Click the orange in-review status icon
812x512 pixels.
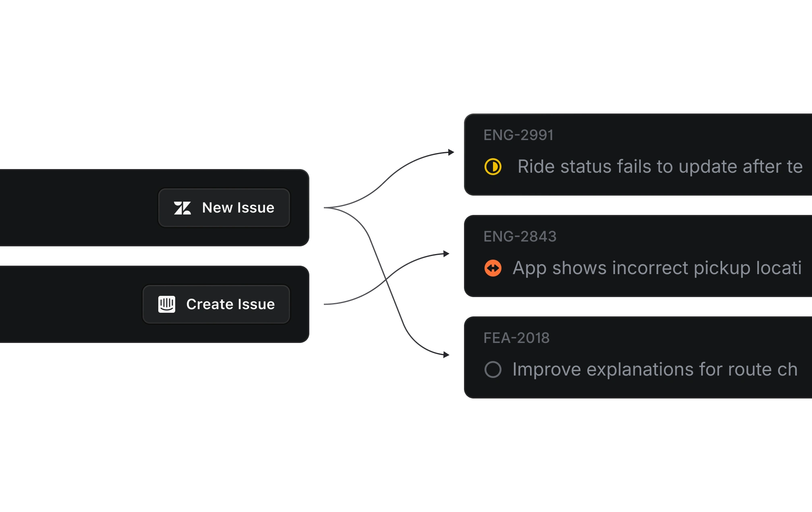pos(493,268)
